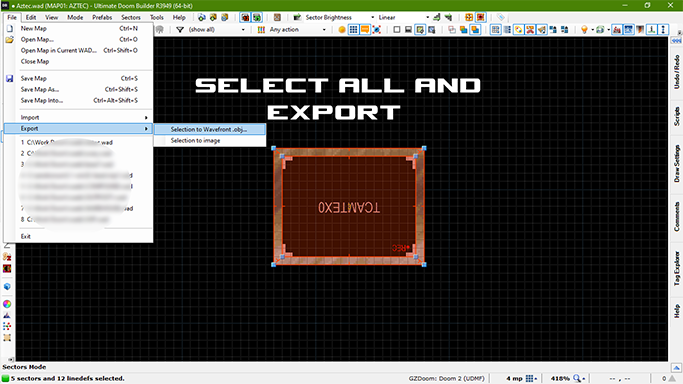Viewport: 683px width, 384px height.
Task: Click the blue tag icon in toolbar
Action: (500, 17)
